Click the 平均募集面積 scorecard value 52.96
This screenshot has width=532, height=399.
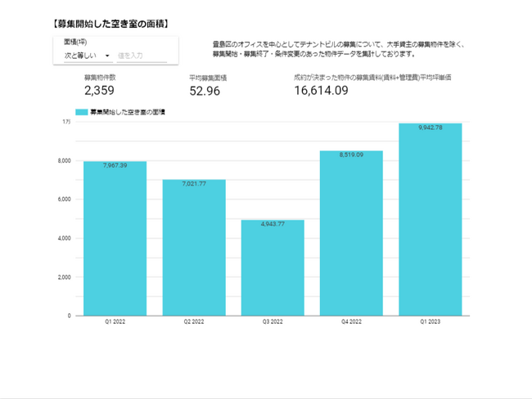coord(205,91)
